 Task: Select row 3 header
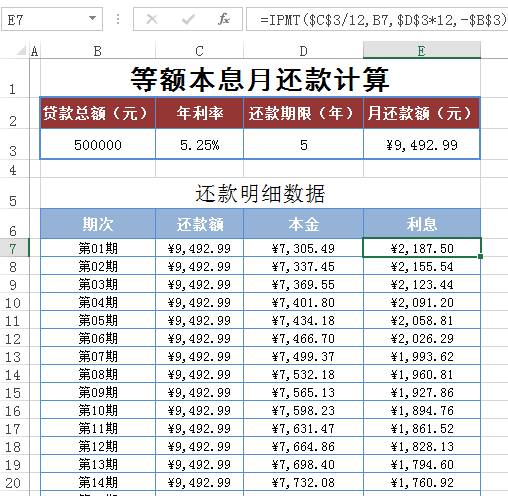13,144
